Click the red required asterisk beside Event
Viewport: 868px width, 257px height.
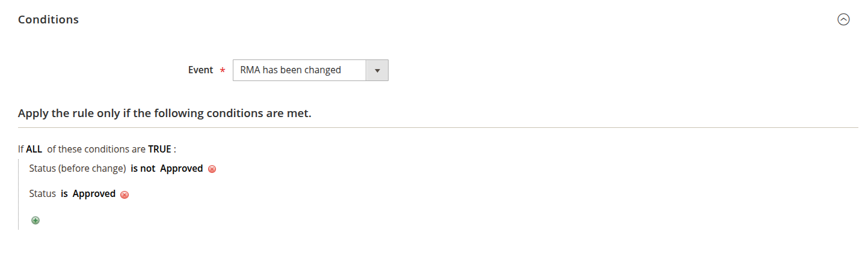coord(223,71)
